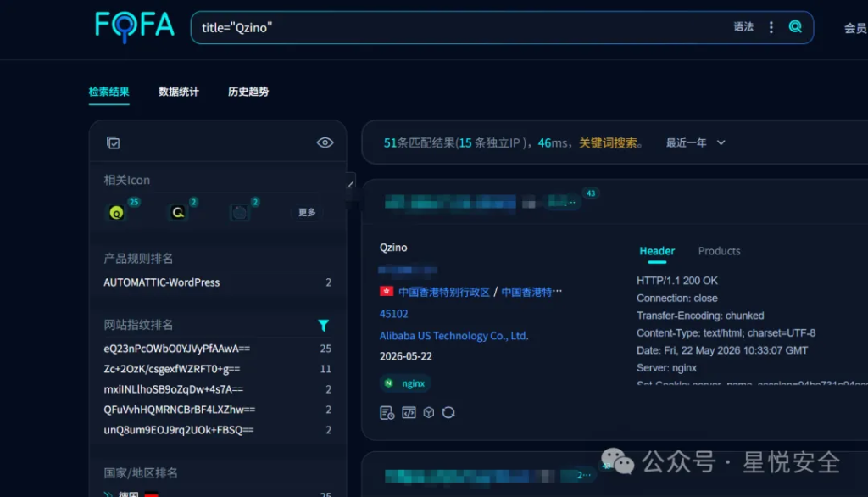868x497 pixels.
Task: Toggle the eye visibility icon in sidebar
Action: coord(325,143)
